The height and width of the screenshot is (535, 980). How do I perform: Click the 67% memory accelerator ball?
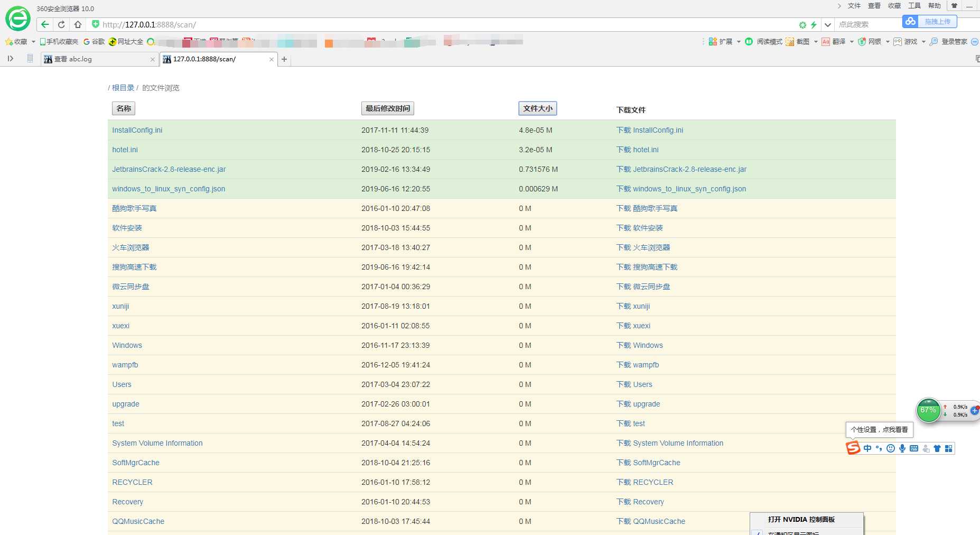[x=928, y=410]
